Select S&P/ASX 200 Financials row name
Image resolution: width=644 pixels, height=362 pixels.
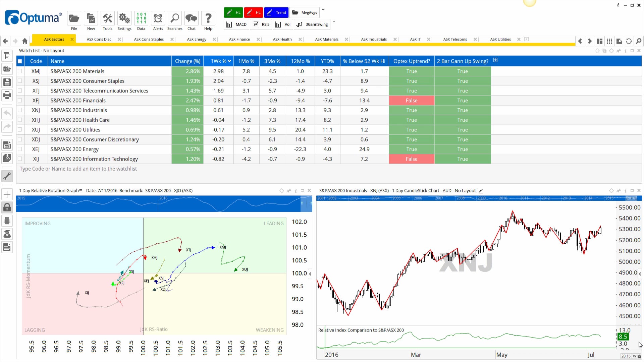tap(78, 101)
